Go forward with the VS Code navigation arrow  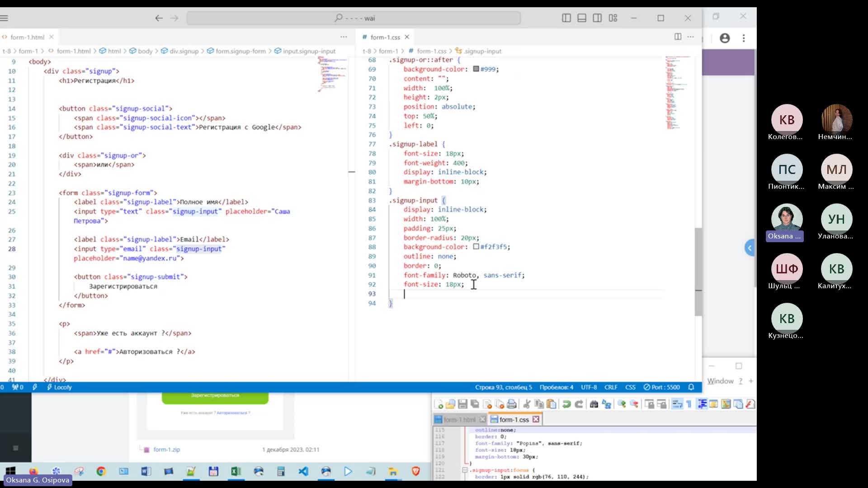tap(174, 18)
